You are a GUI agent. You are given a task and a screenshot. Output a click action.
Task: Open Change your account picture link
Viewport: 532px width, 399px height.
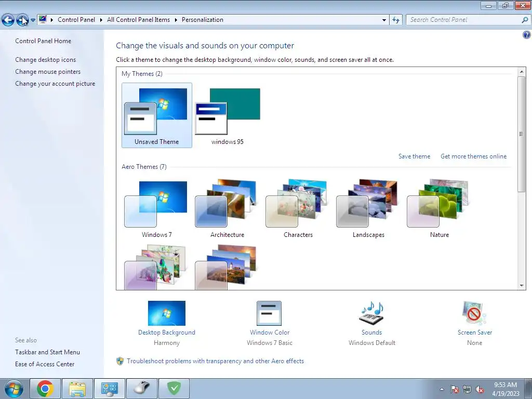55,84
